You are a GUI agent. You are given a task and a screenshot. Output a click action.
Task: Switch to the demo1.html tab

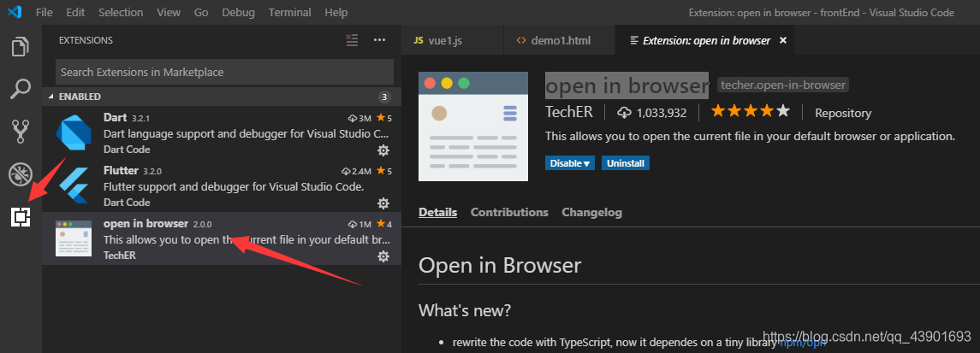pyautogui.click(x=560, y=40)
